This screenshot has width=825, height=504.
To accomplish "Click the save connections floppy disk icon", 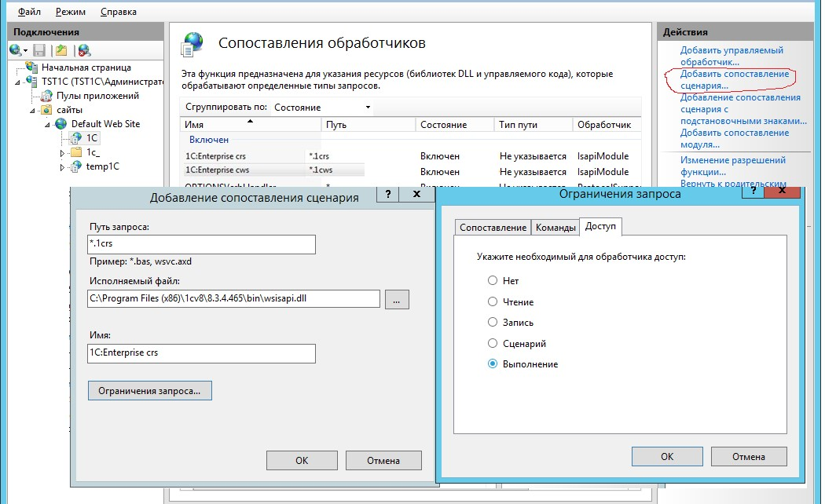I will click(x=39, y=50).
